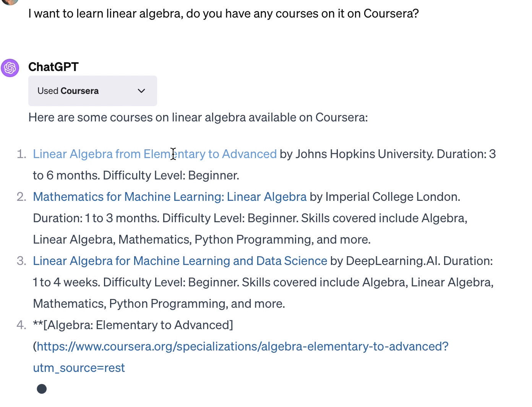This screenshot has height=407, width=532.
Task: Click the purple ChatGPT logo avatar
Action: coord(10,68)
